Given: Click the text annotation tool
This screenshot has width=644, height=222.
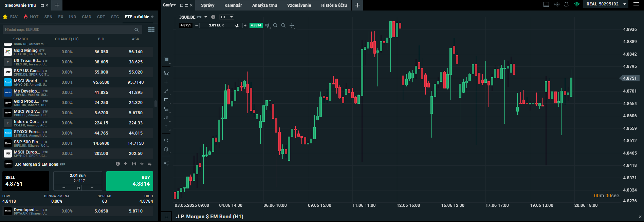Looking at the screenshot, I should tap(166, 126).
